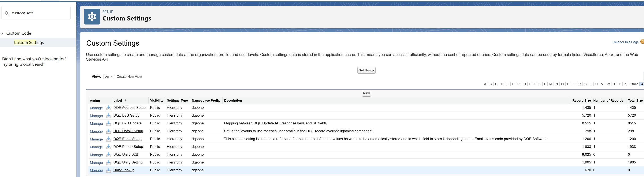Screen dimensions: 644x177
Task: Click the Action column header
Action: click(x=95, y=101)
